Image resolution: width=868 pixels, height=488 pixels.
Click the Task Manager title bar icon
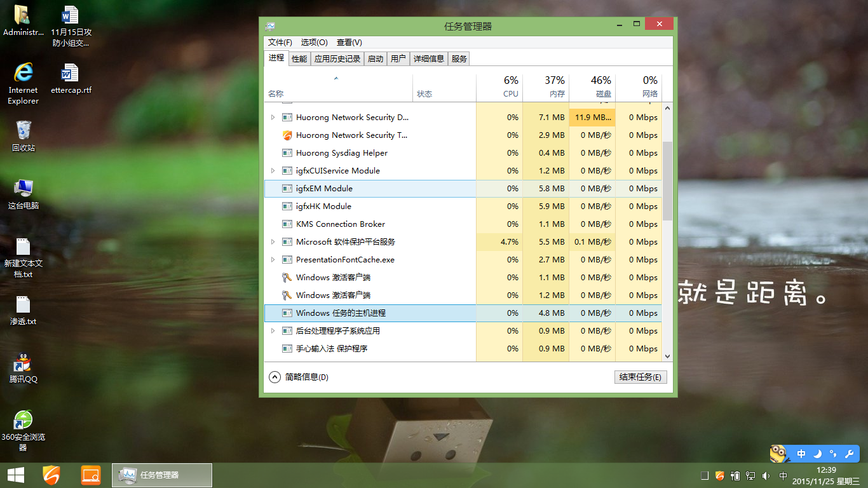pos(271,26)
